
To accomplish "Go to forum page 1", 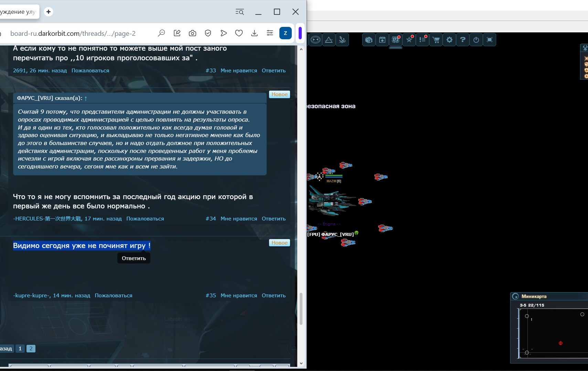I will click(x=20, y=348).
